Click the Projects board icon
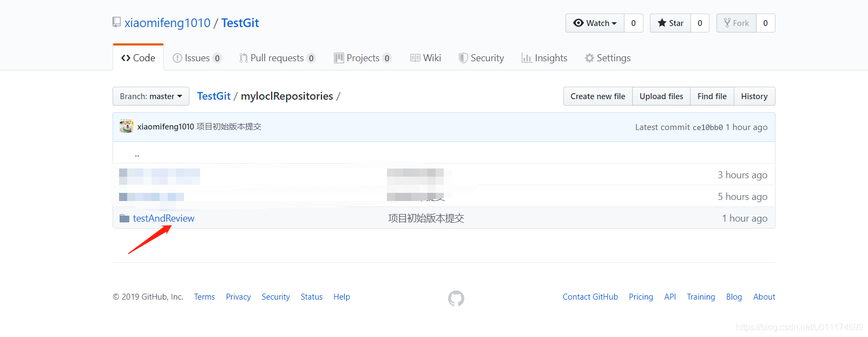 pyautogui.click(x=339, y=58)
